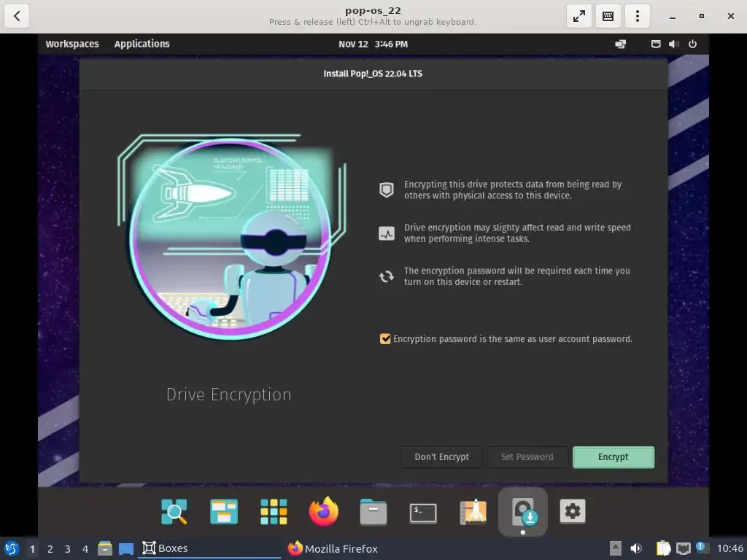Click the activity monitor icon beside speed note

pos(387,233)
